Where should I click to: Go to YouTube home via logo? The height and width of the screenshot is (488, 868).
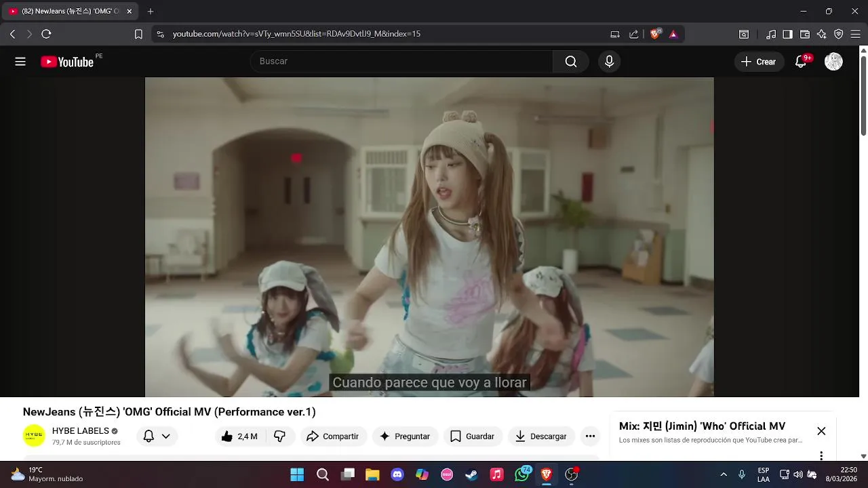66,62
